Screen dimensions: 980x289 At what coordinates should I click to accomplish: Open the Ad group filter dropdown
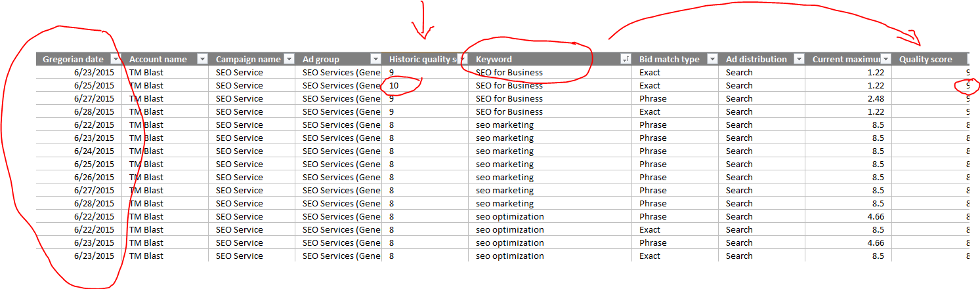tap(376, 59)
